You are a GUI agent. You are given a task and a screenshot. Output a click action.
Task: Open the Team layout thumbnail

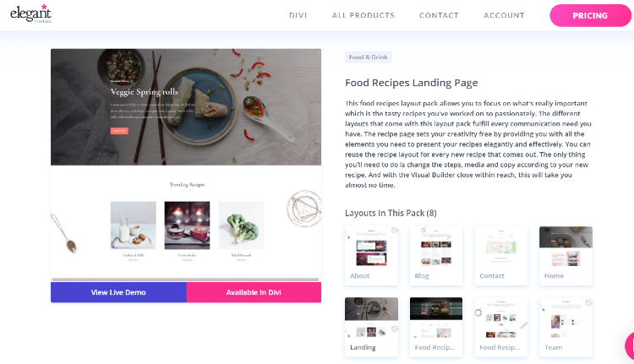[566, 327]
